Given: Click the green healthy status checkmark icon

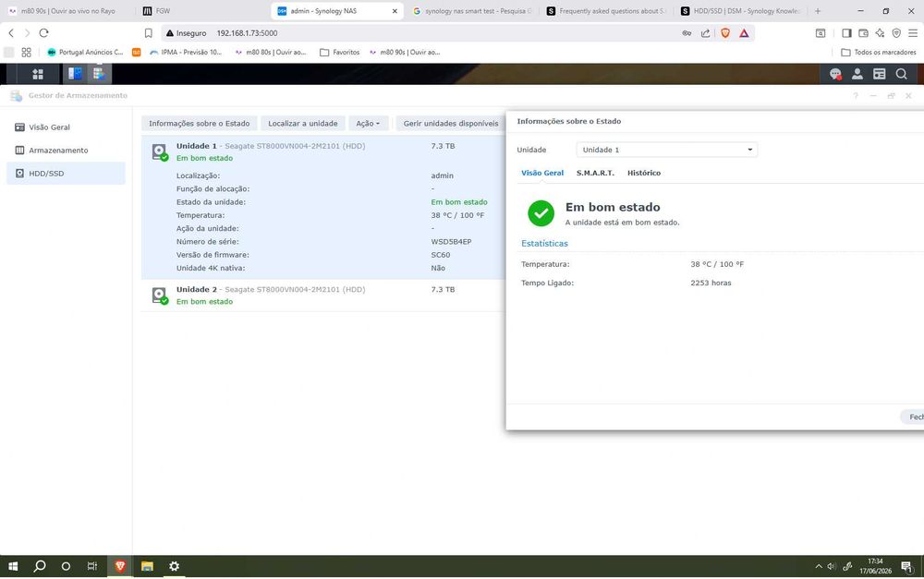Looking at the screenshot, I should click(x=541, y=213).
